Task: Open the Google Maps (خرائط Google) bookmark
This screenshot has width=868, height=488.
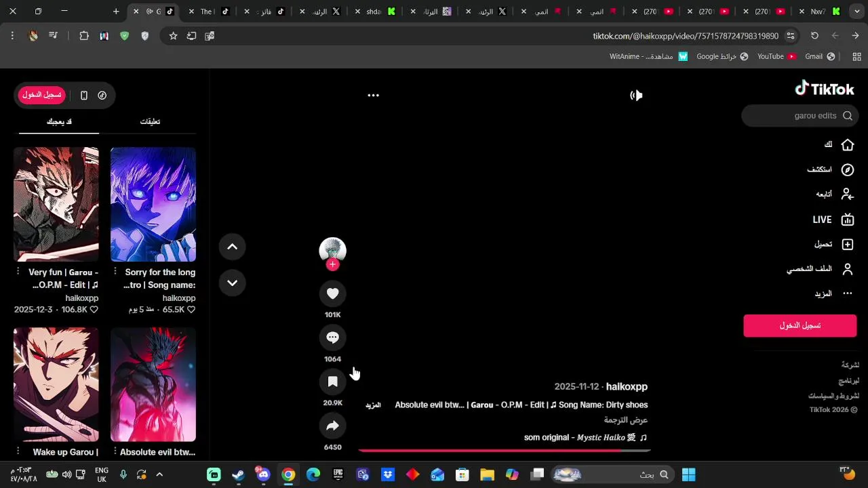Action: click(722, 56)
